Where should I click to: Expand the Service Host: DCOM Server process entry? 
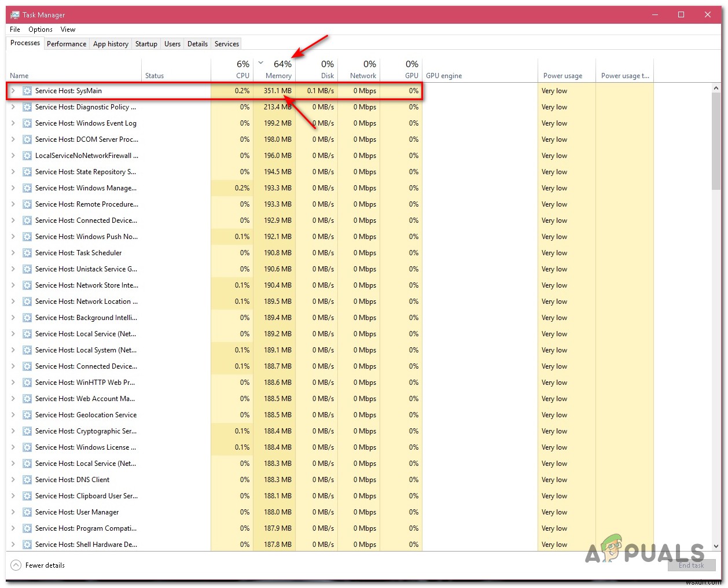13,139
